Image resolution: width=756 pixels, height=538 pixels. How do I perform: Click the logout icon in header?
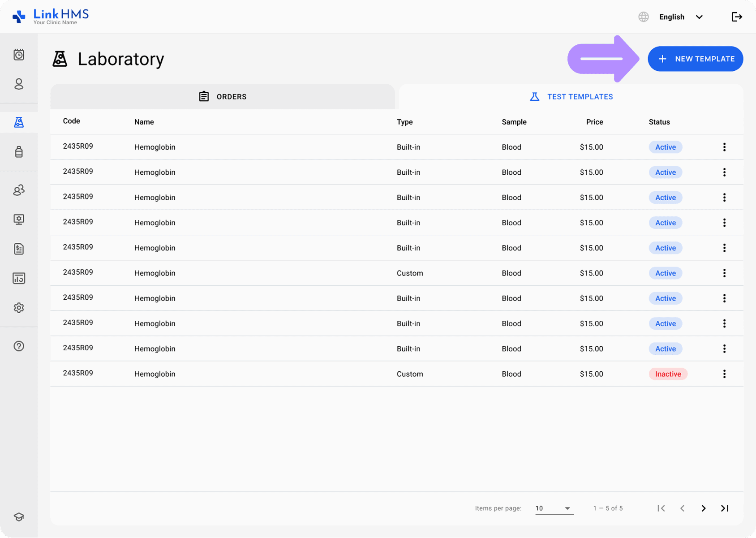pos(737,17)
